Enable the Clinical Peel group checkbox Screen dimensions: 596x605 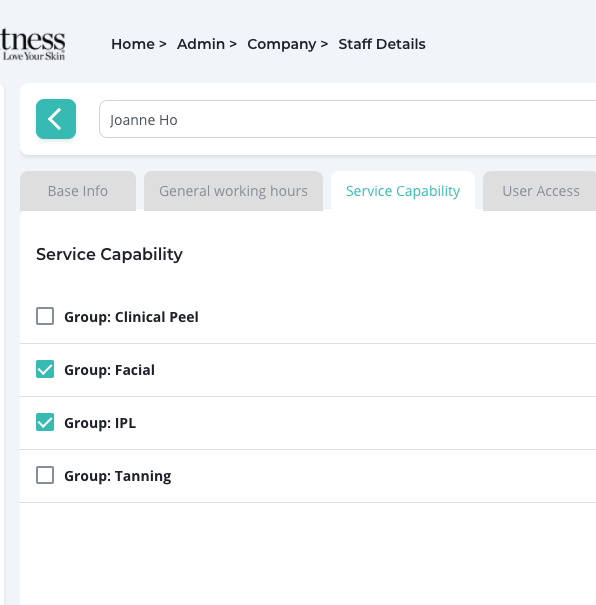tap(45, 316)
